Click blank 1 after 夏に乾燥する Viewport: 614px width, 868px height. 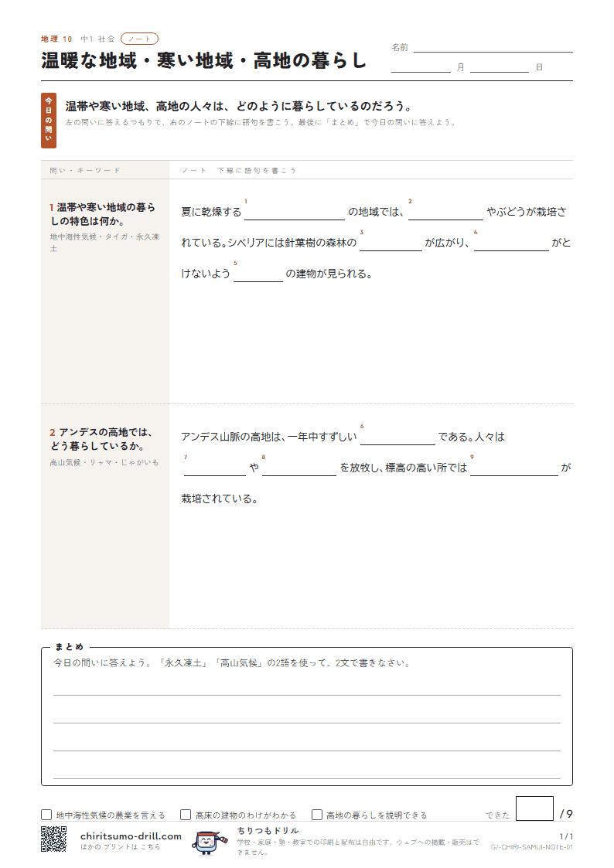pos(295,213)
